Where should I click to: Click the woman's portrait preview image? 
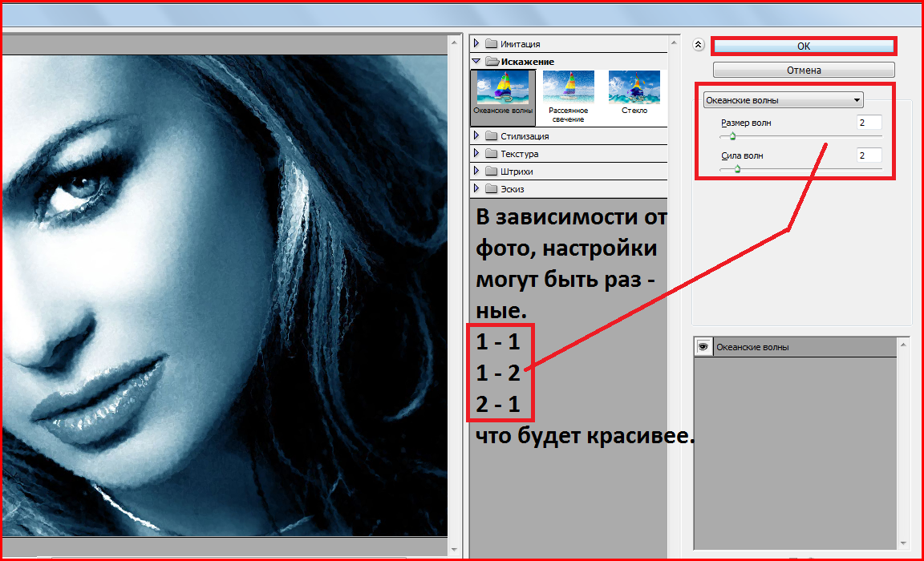(225, 296)
